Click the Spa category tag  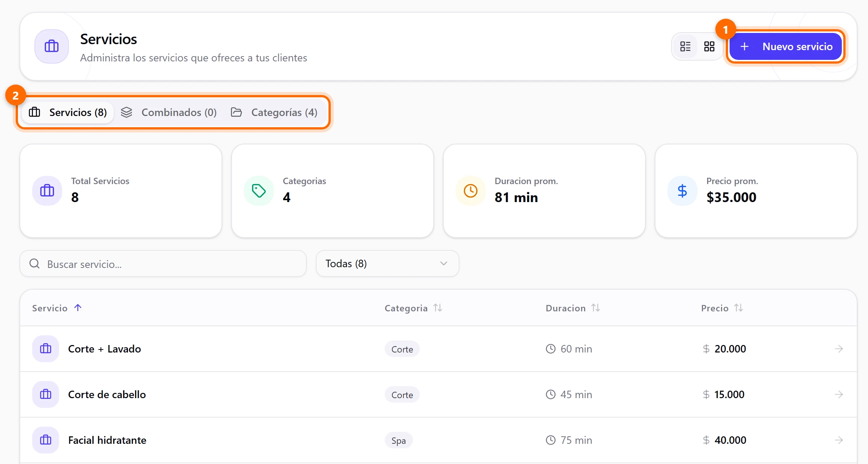click(x=398, y=440)
